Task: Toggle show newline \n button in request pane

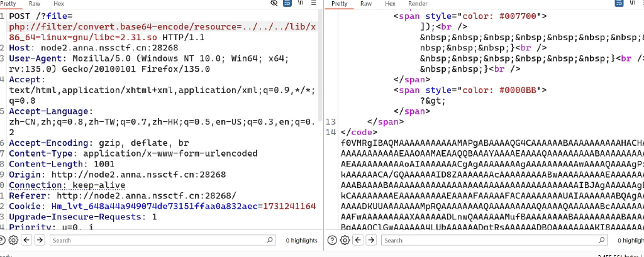Action: [x=300, y=3]
